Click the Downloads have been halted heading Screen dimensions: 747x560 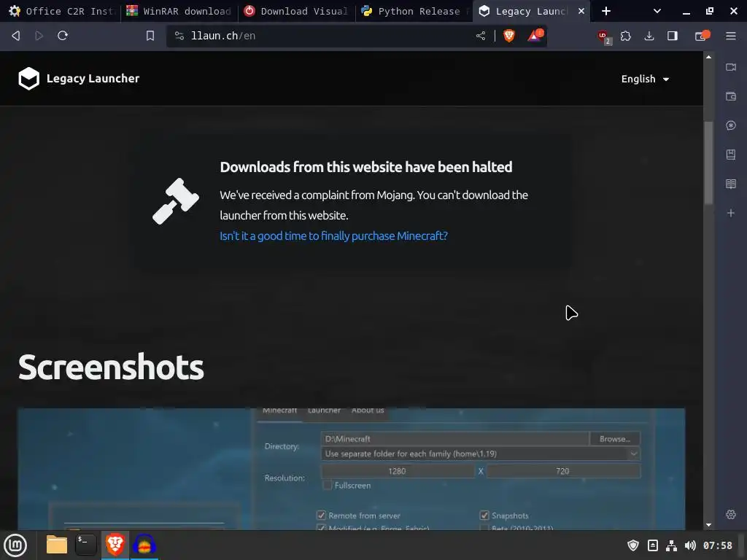tap(366, 167)
